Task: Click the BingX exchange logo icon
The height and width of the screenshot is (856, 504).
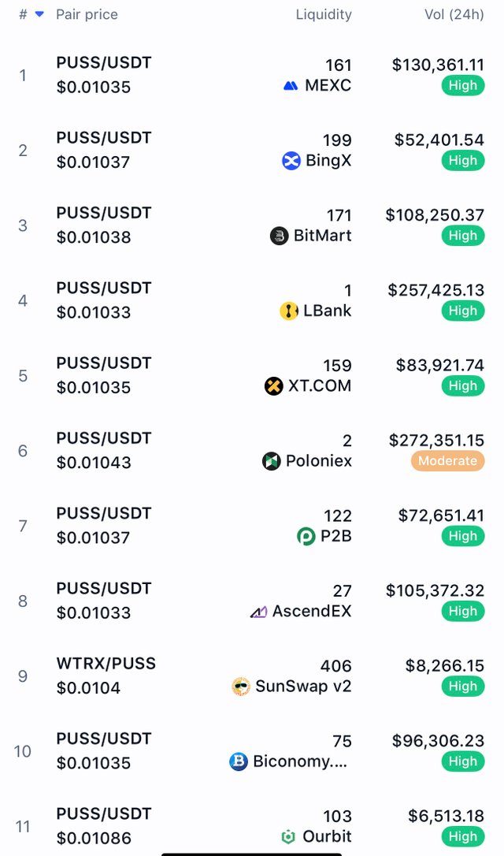Action: (291, 161)
